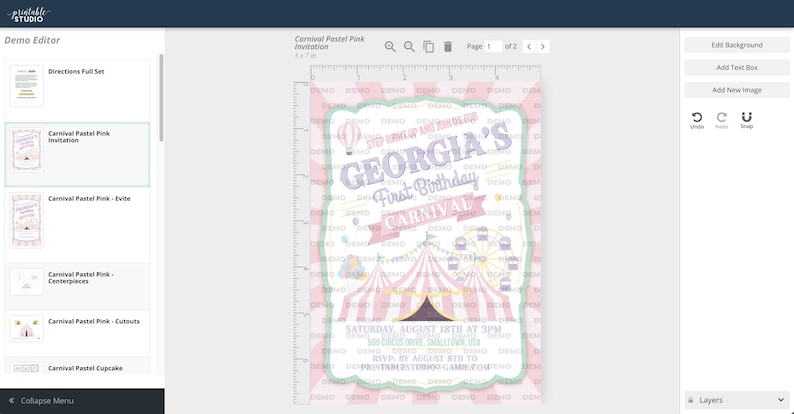
Task: Select the 505 Circus Drive address line
Action: click(x=424, y=343)
